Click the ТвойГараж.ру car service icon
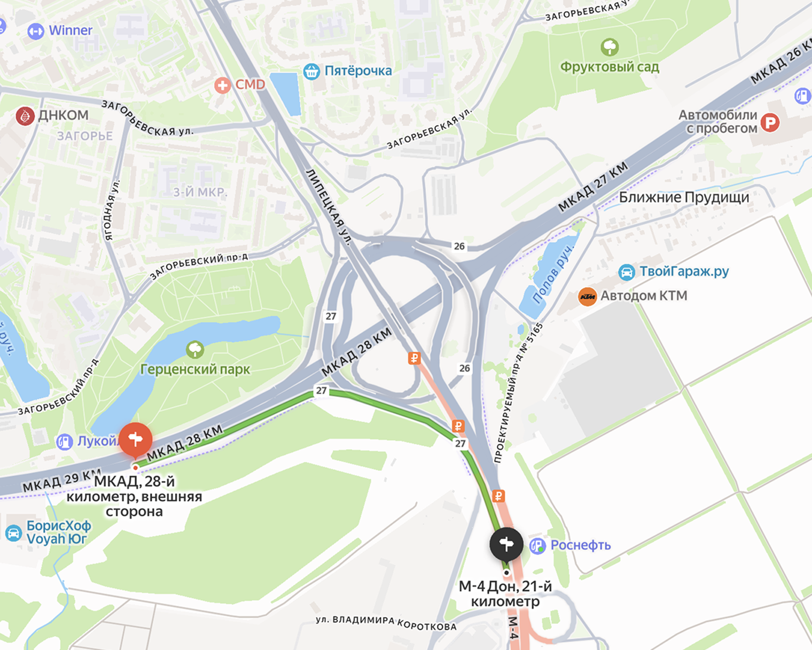The height and width of the screenshot is (650, 812). (x=627, y=272)
